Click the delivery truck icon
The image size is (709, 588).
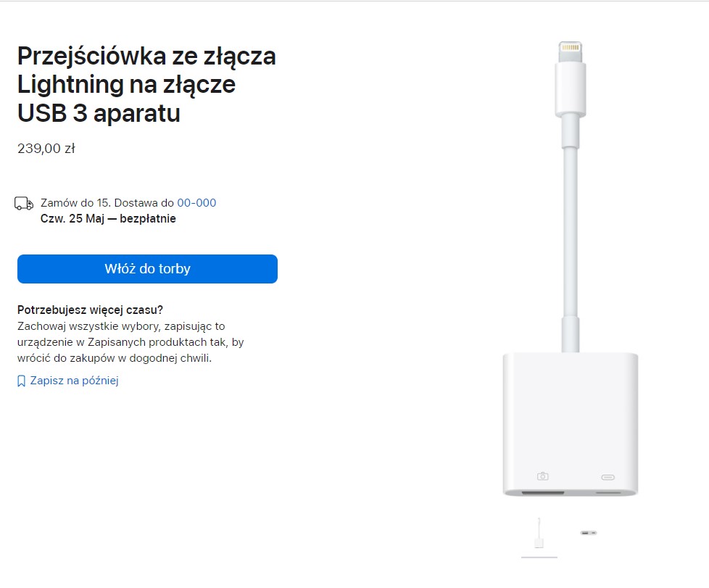(x=24, y=204)
